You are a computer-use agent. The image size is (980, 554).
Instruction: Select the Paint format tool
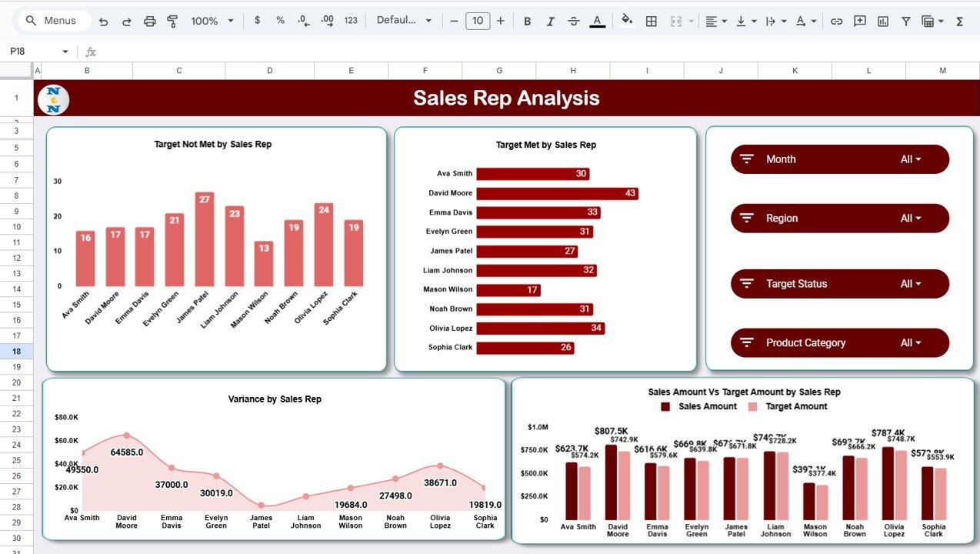[x=171, y=21]
